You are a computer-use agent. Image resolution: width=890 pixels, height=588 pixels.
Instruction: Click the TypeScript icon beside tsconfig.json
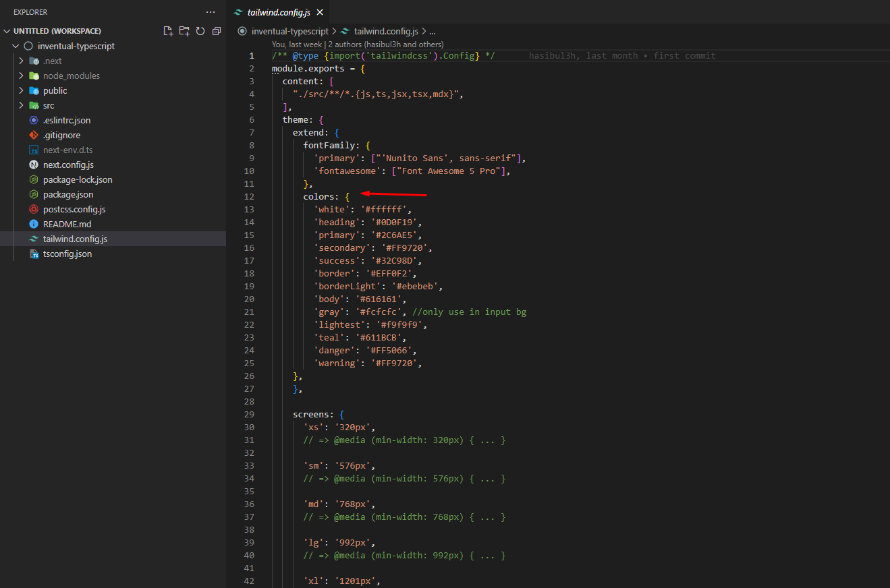[34, 254]
